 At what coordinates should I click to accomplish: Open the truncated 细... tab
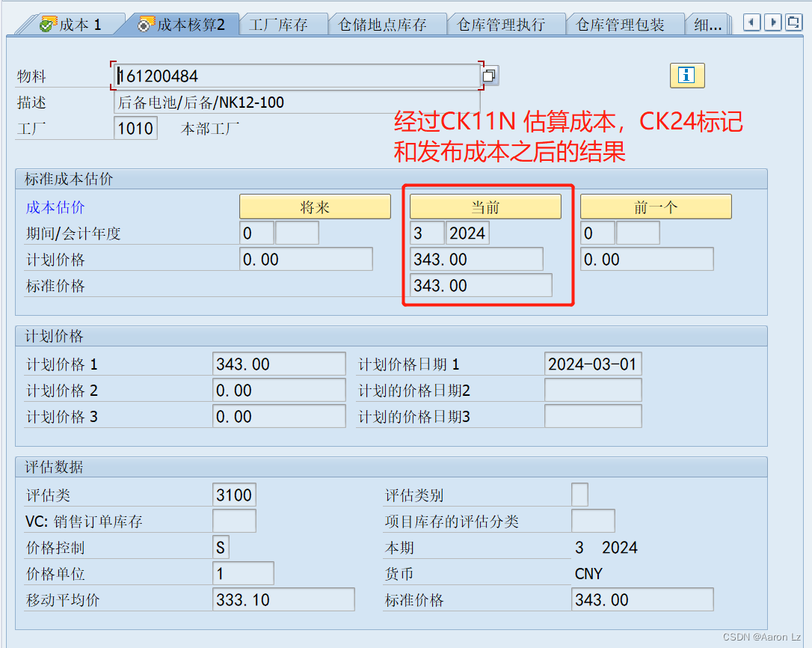tap(707, 23)
